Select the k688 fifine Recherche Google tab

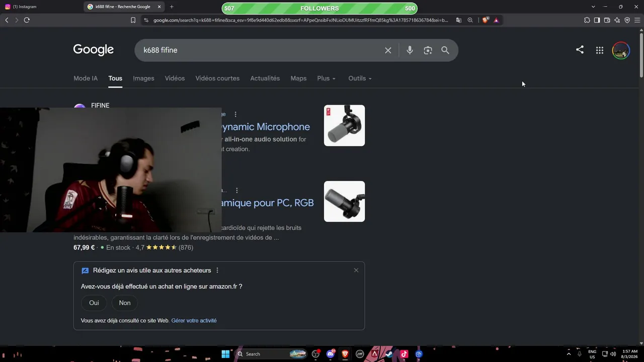coord(125,7)
